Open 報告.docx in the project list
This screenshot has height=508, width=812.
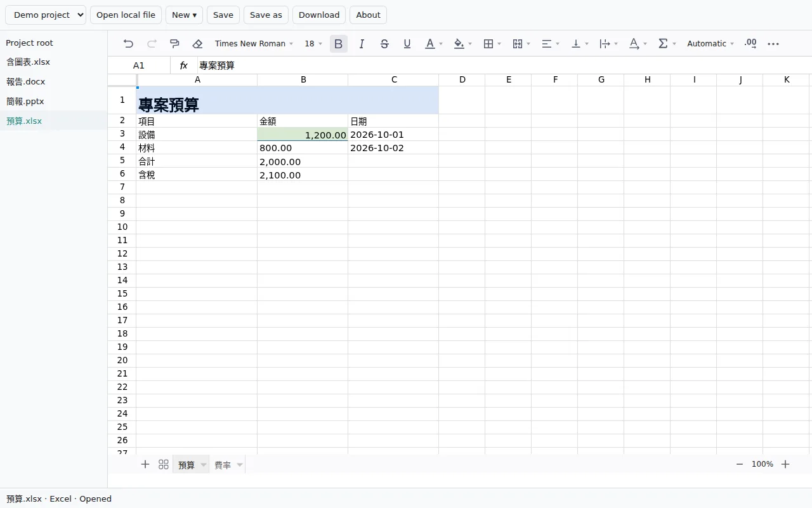coord(54,82)
